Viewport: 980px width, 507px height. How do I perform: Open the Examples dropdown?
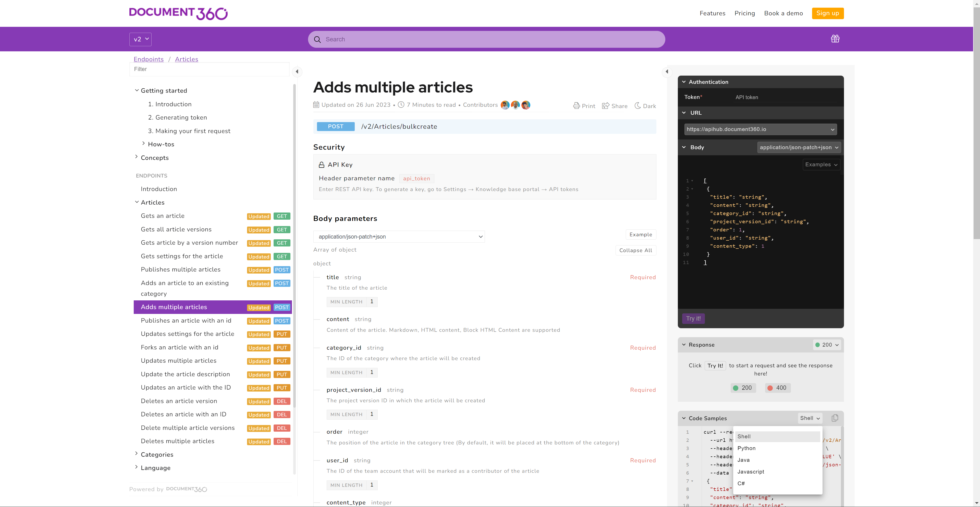tap(821, 165)
